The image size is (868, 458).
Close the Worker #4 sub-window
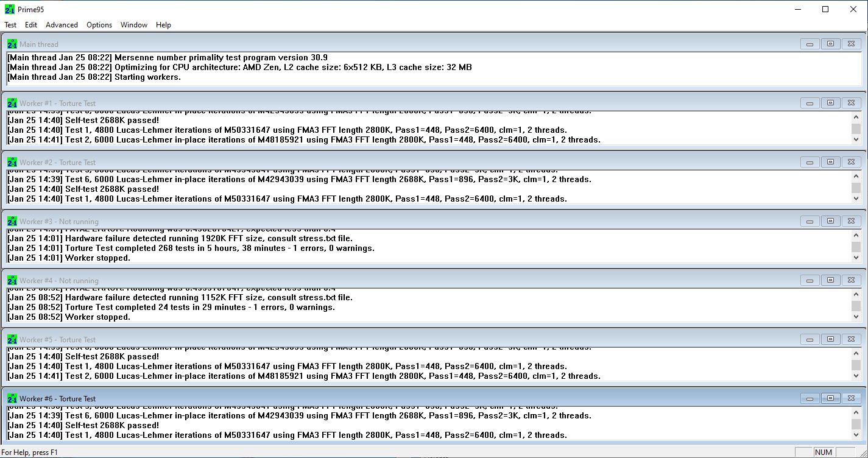point(851,280)
